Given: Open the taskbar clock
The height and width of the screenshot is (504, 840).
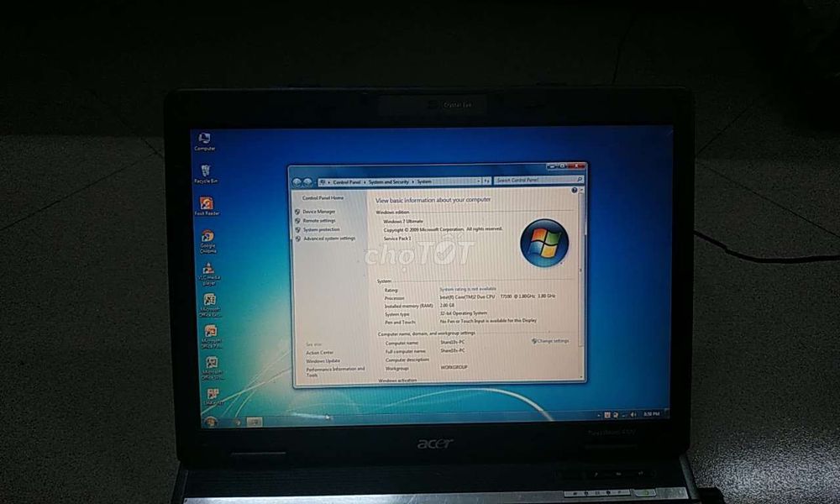Looking at the screenshot, I should [x=652, y=414].
